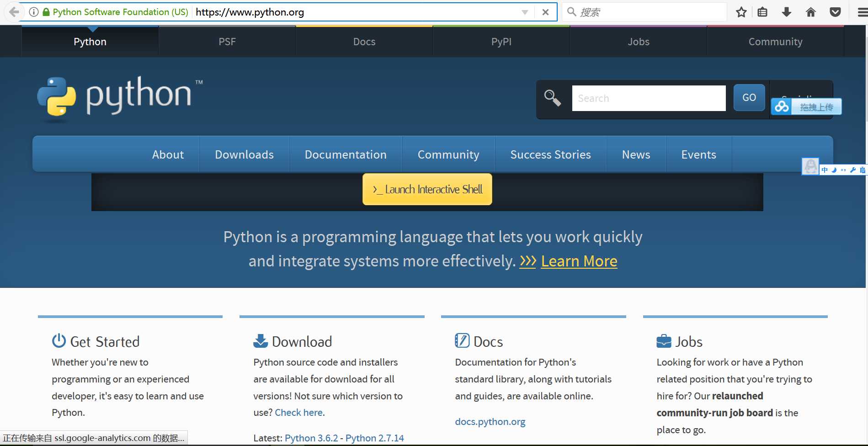Open the docs.python.org link
868x446 pixels.
point(490,422)
